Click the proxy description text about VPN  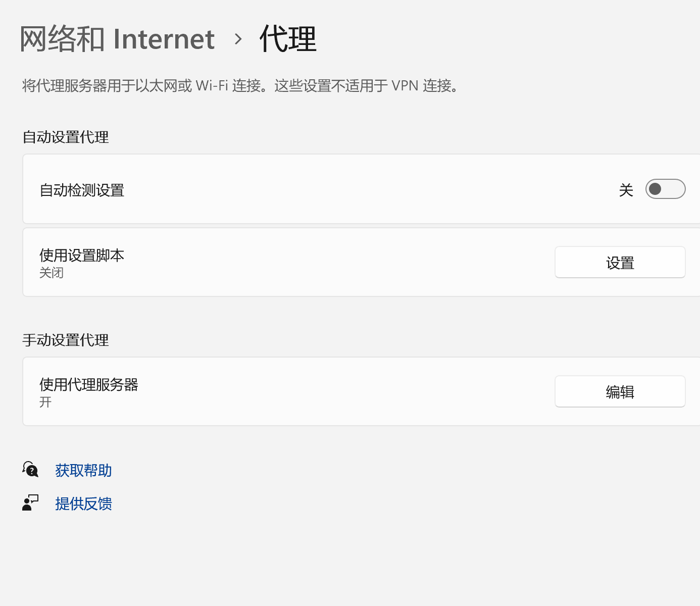coord(240,86)
